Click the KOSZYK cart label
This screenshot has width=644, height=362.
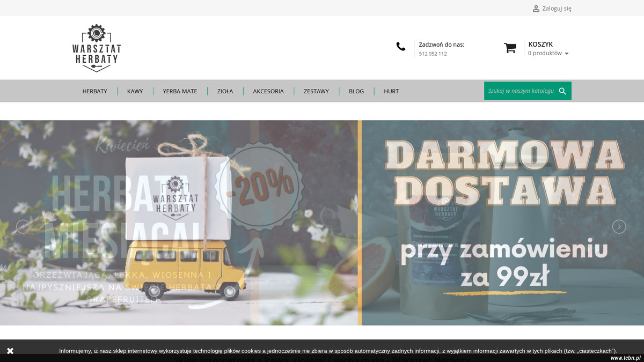[x=540, y=45]
